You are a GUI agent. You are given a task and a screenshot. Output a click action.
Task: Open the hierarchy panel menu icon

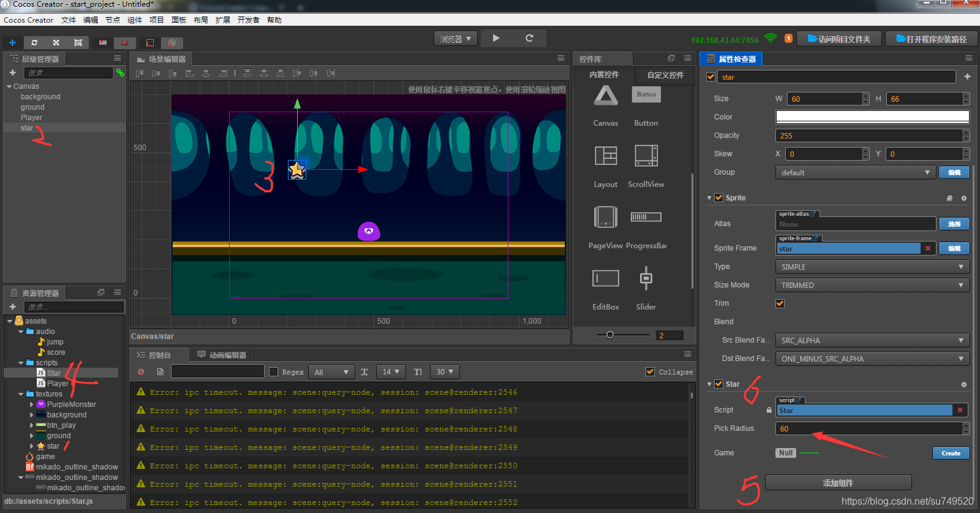click(x=118, y=58)
